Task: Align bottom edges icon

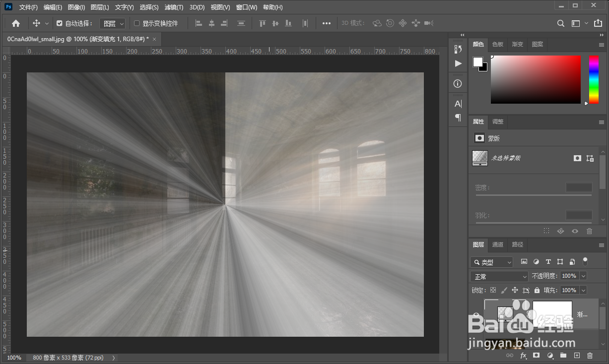Action: point(288,23)
